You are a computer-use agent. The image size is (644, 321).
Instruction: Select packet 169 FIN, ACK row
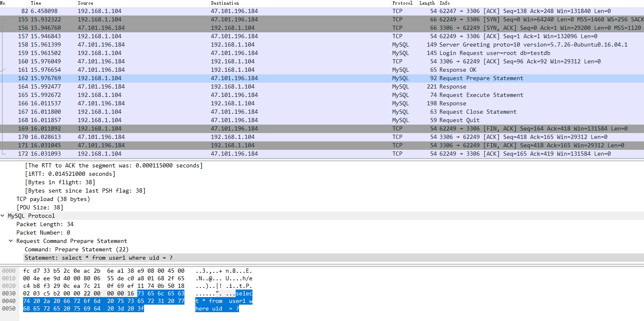click(x=322, y=128)
